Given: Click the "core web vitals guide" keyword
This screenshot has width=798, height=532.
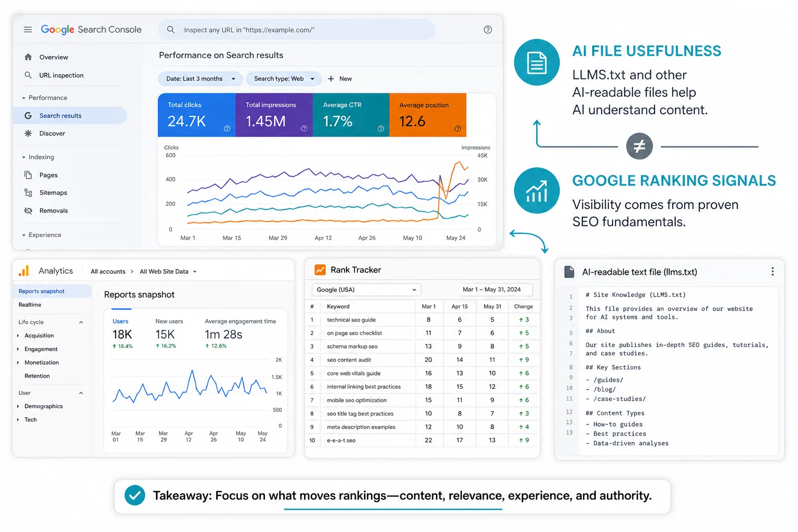Looking at the screenshot, I should [x=354, y=374].
